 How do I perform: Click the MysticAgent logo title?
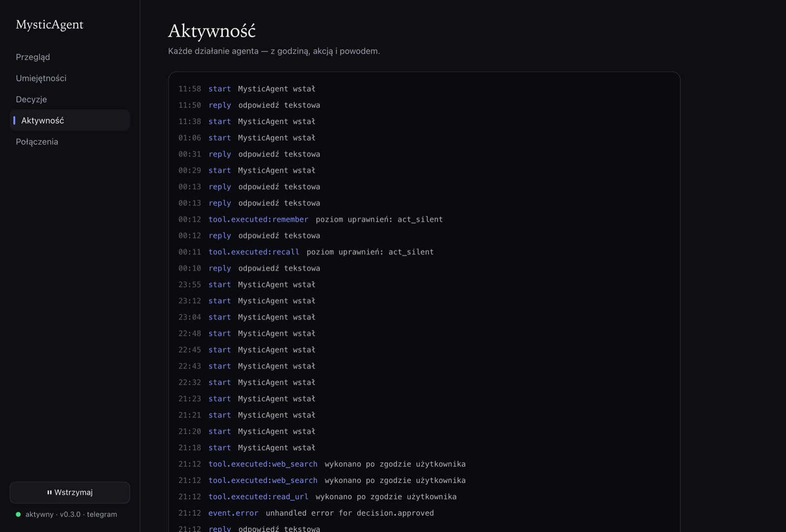pyautogui.click(x=50, y=25)
